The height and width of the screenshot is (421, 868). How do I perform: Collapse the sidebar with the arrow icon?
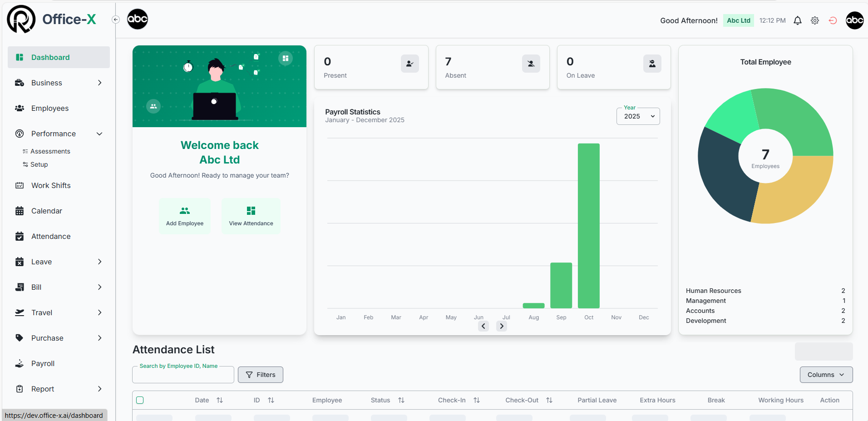click(116, 20)
